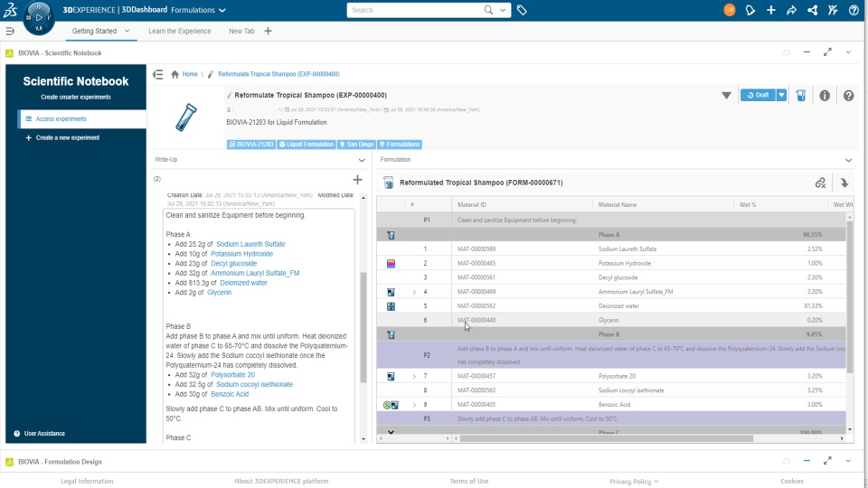Open the experiment information icon

825,96
